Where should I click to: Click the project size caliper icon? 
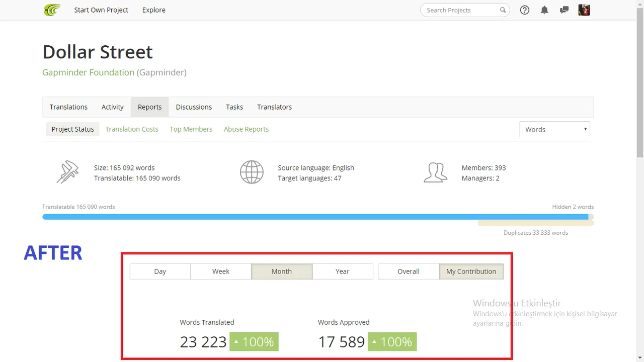pos(68,172)
